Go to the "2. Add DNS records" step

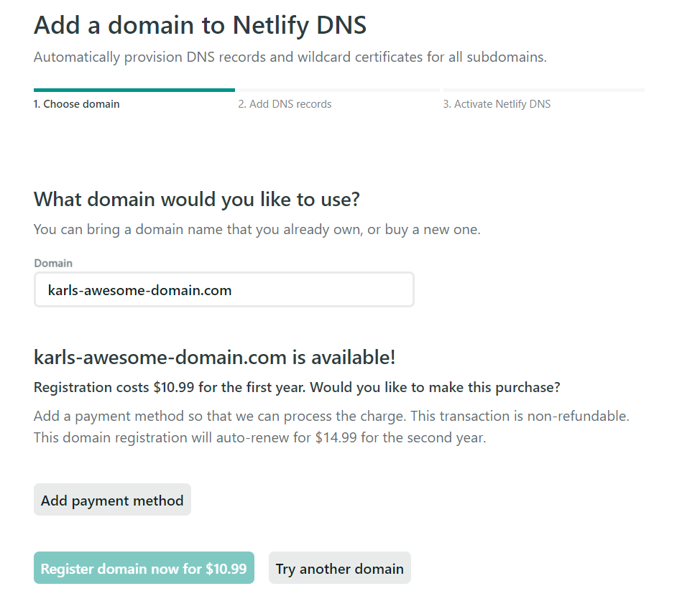(285, 104)
